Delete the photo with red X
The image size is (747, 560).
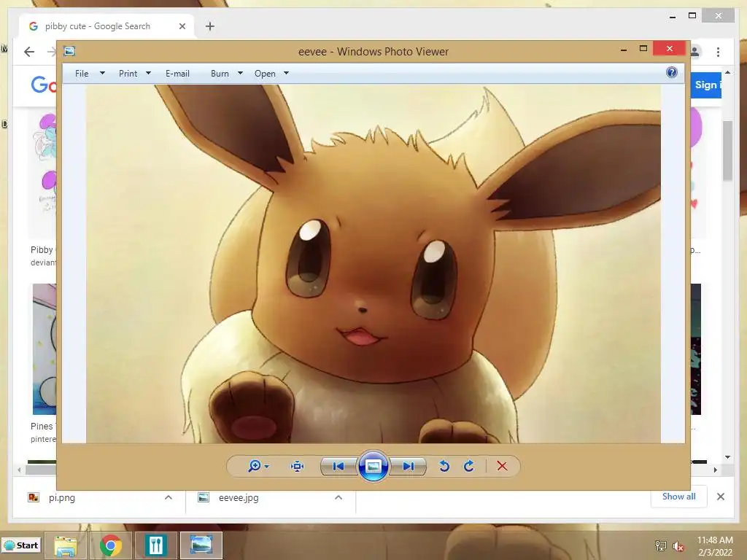(x=502, y=466)
